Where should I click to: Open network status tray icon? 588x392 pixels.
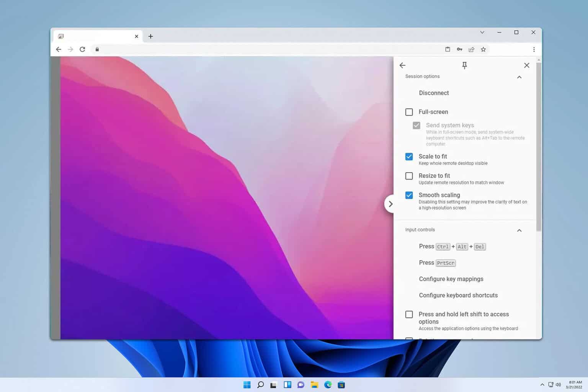550,385
